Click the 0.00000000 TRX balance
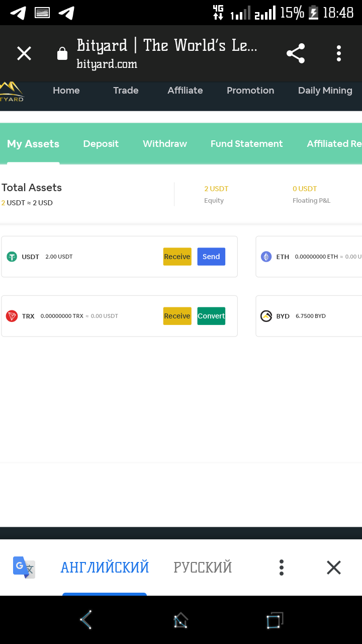This screenshot has height=644, width=362. click(x=62, y=316)
